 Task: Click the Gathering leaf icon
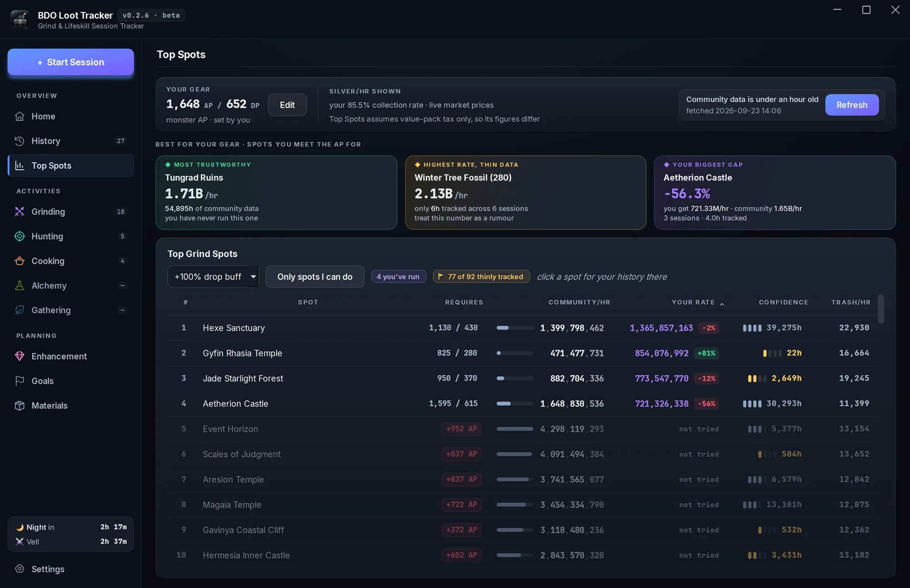point(20,310)
